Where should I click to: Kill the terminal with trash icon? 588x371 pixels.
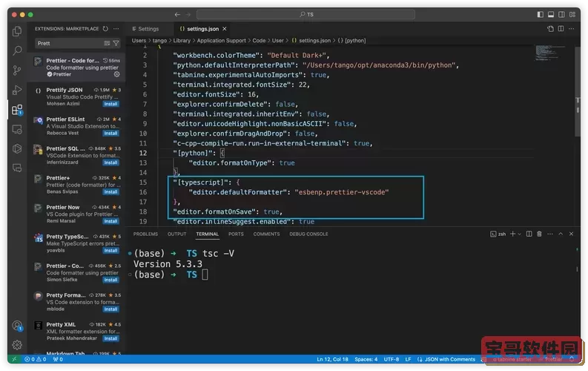tap(539, 234)
